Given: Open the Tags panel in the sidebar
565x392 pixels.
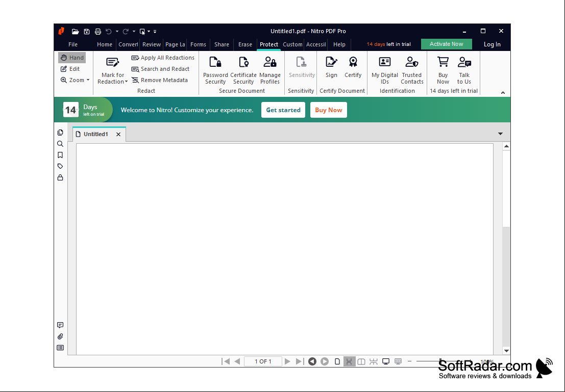Looking at the screenshot, I should tap(60, 166).
